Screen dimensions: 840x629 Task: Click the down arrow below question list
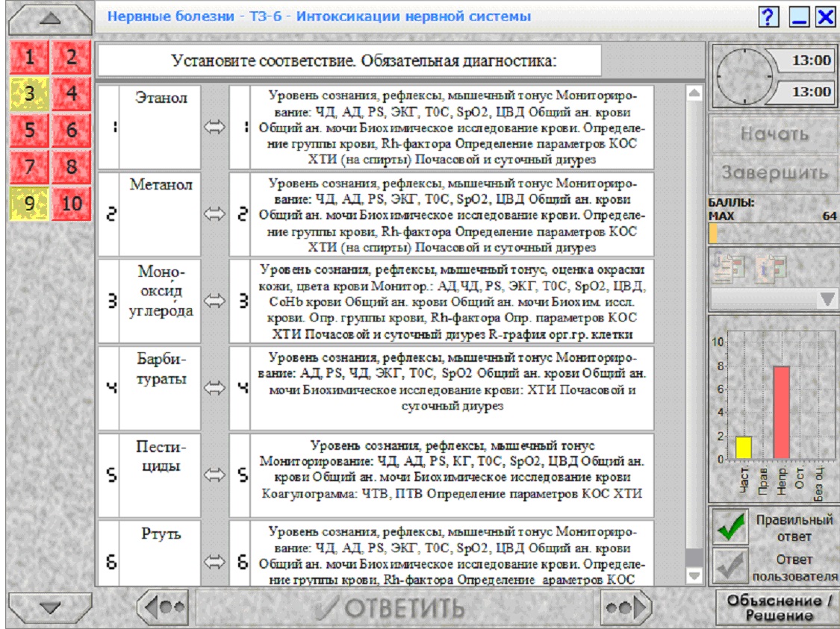(x=50, y=607)
